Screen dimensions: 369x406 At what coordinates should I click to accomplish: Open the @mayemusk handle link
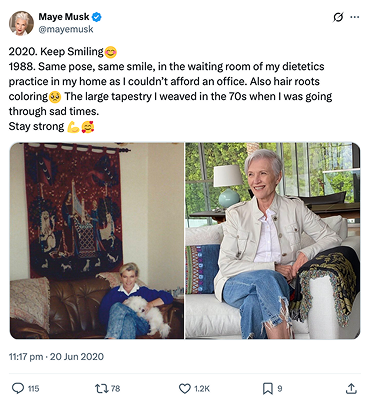tap(66, 29)
